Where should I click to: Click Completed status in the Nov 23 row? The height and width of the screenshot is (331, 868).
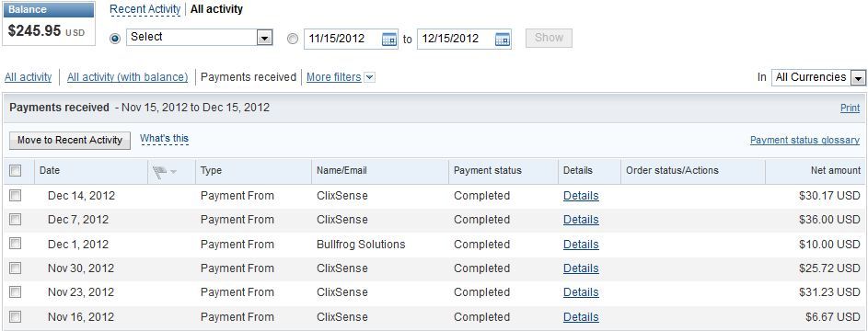[481, 292]
